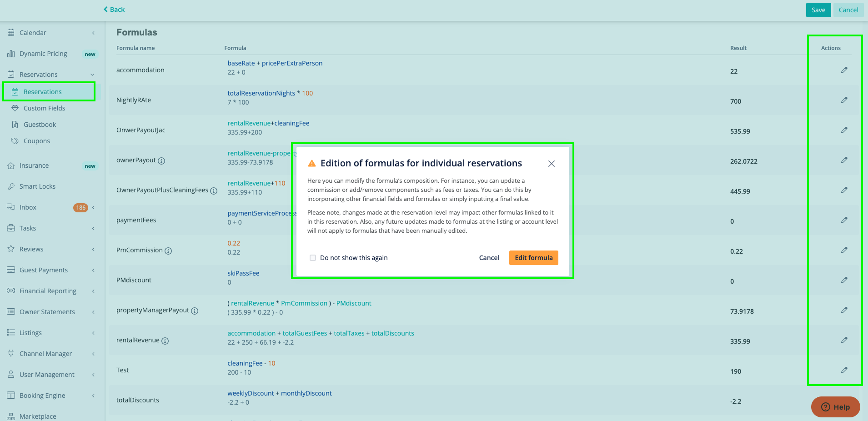This screenshot has width=868, height=421.
Task: Edit the OwnerPayoutPlusCleaningFees pencil icon
Action: point(844,190)
